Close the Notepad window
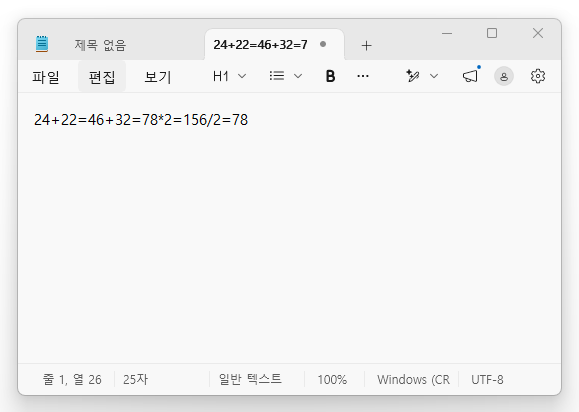Image resolution: width=579 pixels, height=412 pixels. point(538,33)
